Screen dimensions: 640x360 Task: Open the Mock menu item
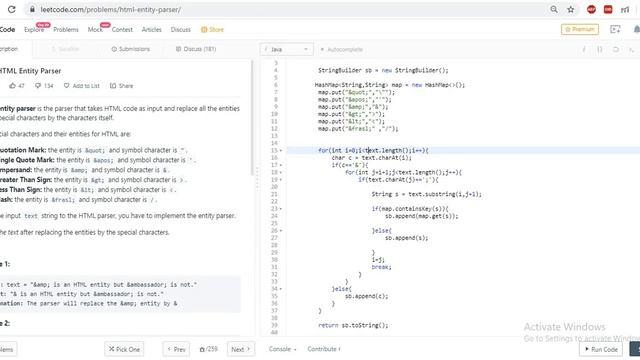[x=95, y=29]
